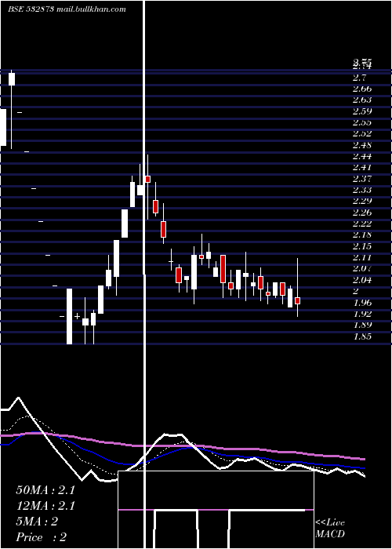Select the 5MA : 2 readout
This screenshot has width=392, height=549.
tap(37, 522)
